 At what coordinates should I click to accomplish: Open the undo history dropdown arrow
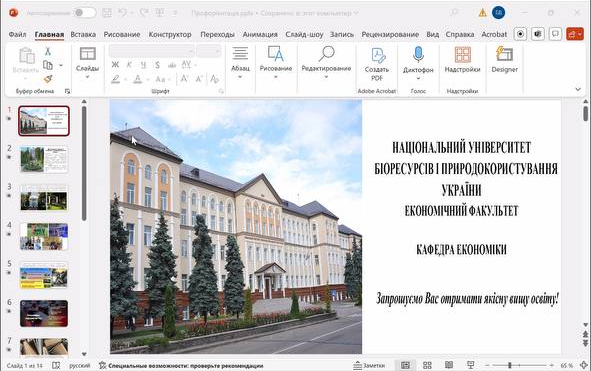[x=132, y=13]
